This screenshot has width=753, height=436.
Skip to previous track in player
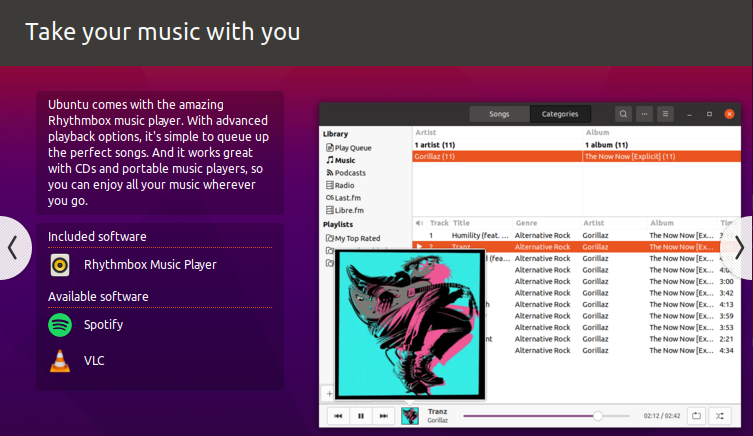click(x=338, y=415)
